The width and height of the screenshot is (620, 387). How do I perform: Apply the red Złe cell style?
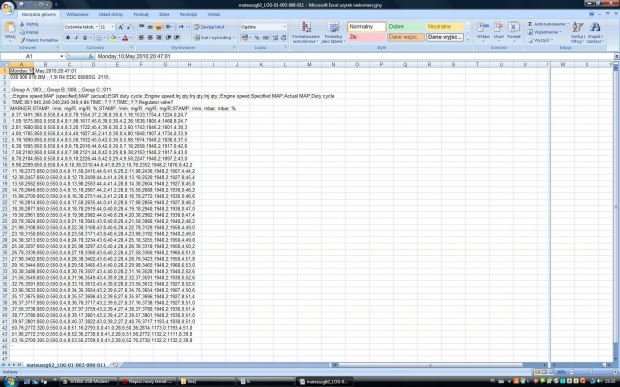click(x=367, y=37)
